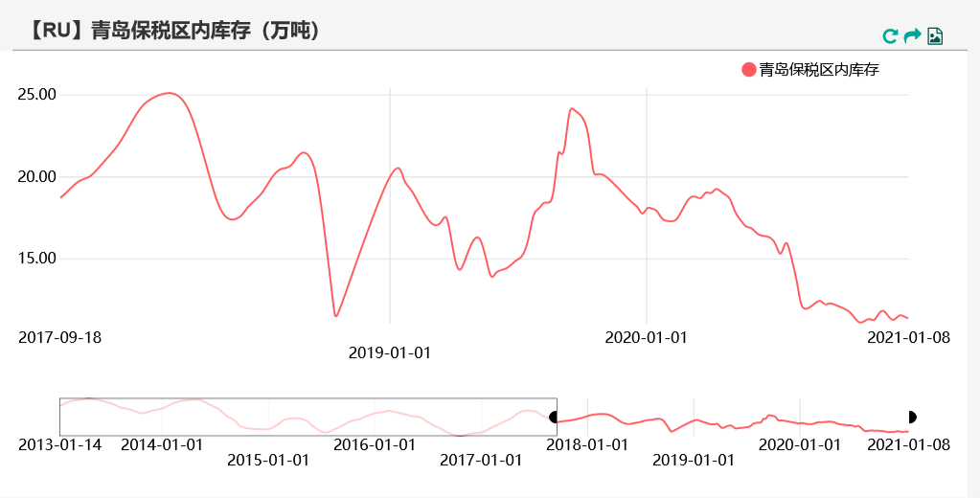Click the 2017-09-18 x-axis start label
Image resolution: width=980 pixels, height=498 pixels.
(x=60, y=337)
